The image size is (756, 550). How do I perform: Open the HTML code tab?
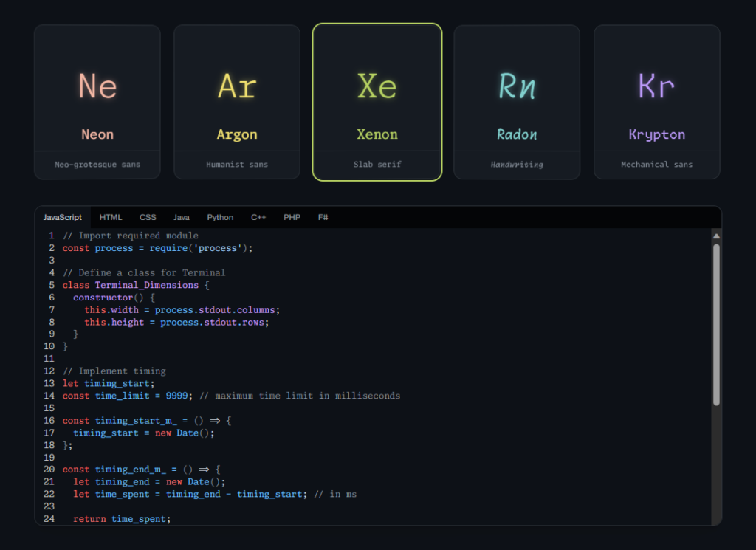point(111,217)
